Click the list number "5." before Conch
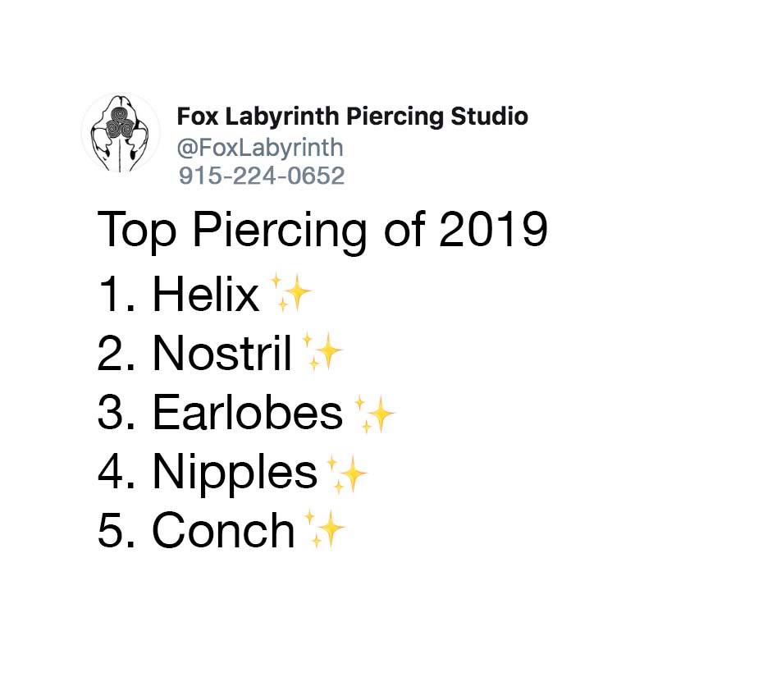 (x=116, y=530)
